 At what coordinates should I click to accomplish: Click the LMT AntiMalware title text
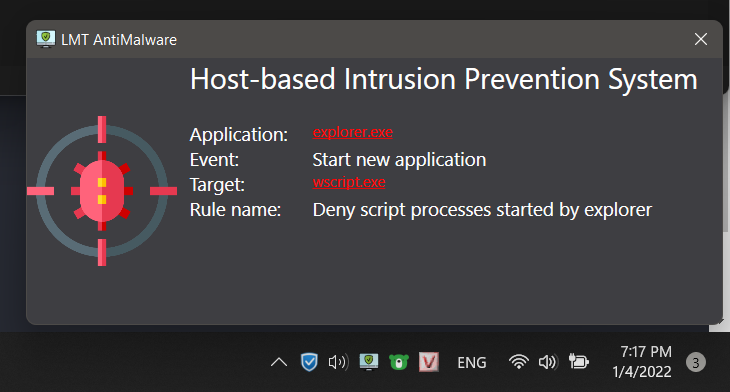click(119, 40)
